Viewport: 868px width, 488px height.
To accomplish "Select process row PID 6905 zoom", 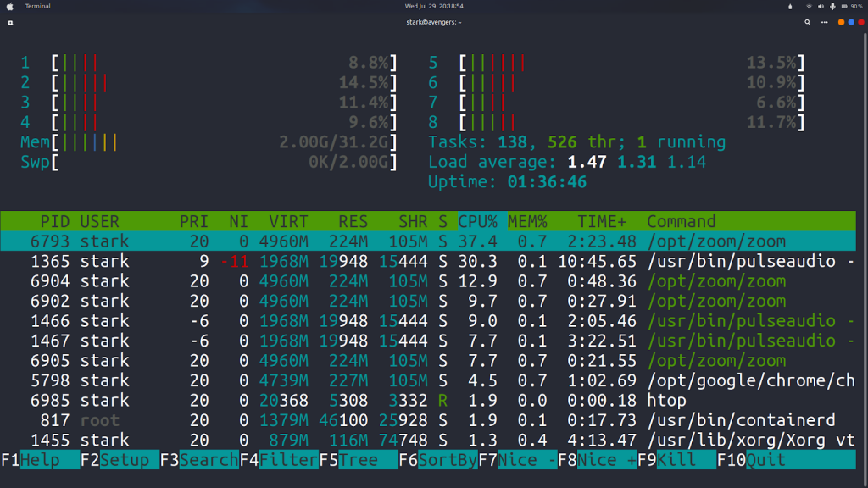I will pyautogui.click(x=428, y=361).
